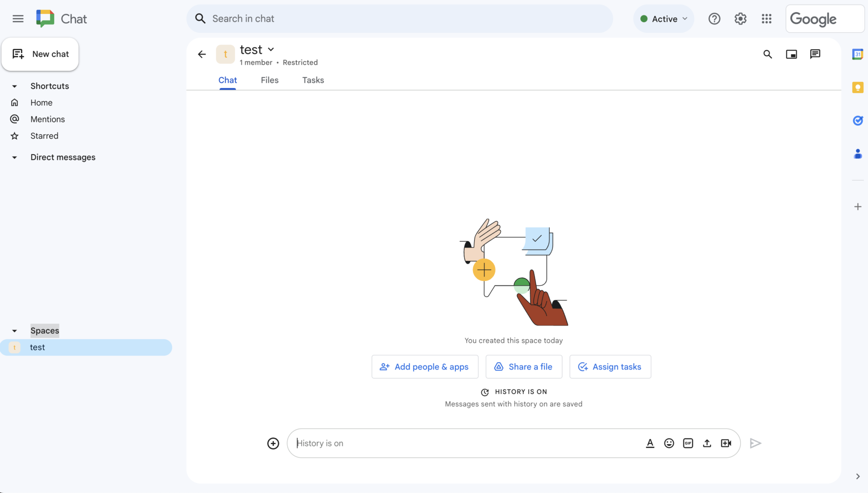Viewport: 868px width, 493px height.
Task: Open Google Calendar from side panel
Action: pos(858,54)
